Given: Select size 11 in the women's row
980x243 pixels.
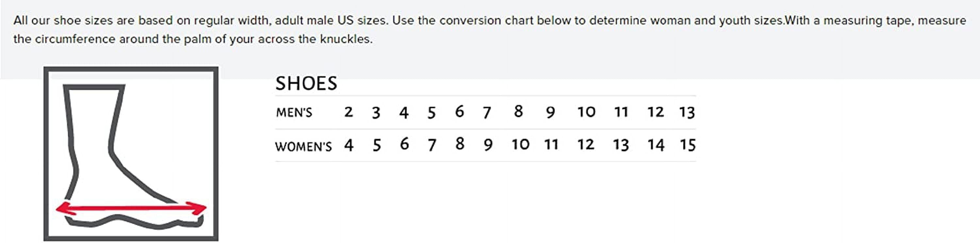Looking at the screenshot, I should tap(551, 145).
